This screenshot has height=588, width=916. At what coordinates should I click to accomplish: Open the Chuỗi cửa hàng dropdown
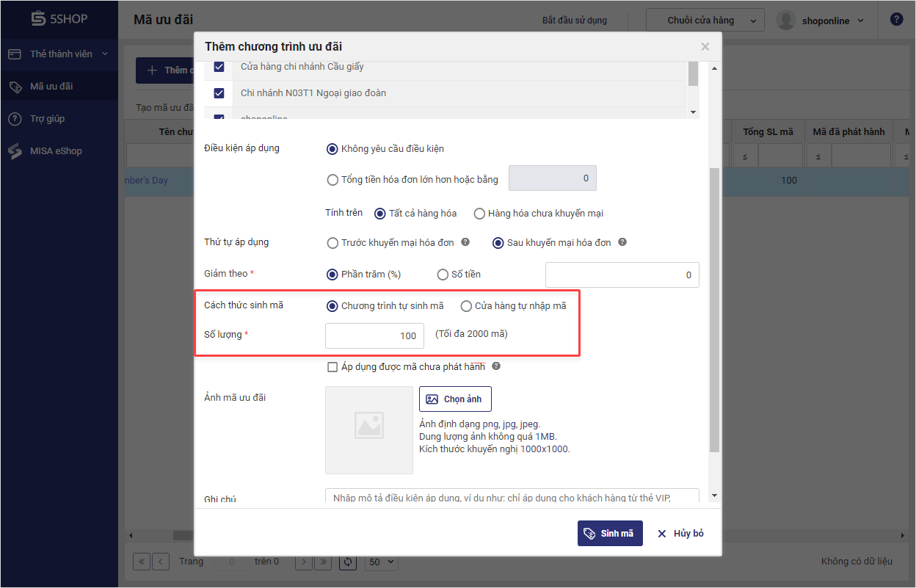705,21
